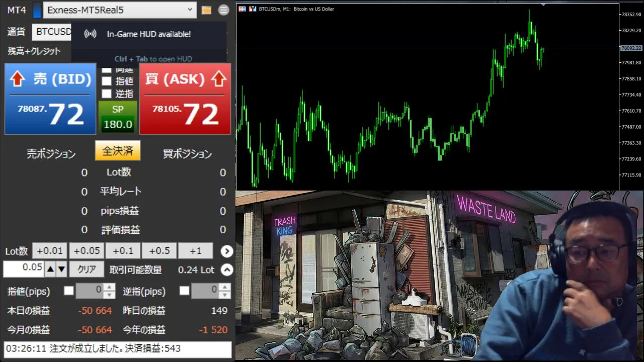Decrease lot size with down triangle

tap(61, 269)
